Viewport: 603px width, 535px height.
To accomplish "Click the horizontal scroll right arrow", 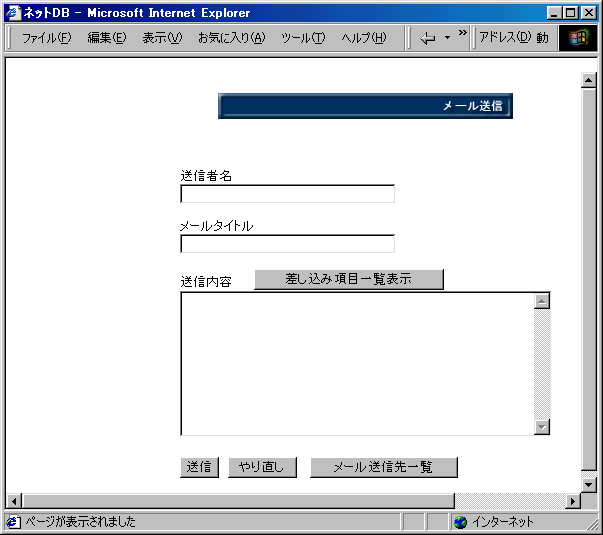I will pyautogui.click(x=573, y=501).
